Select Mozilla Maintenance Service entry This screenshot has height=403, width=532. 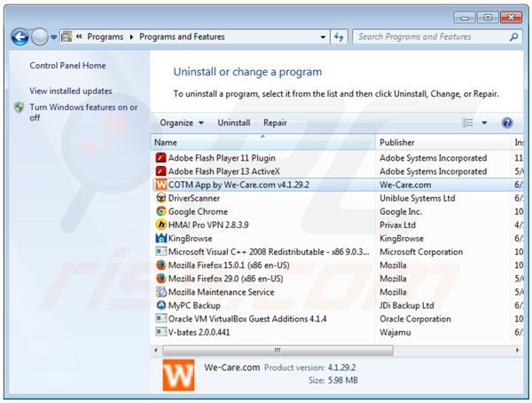[221, 292]
